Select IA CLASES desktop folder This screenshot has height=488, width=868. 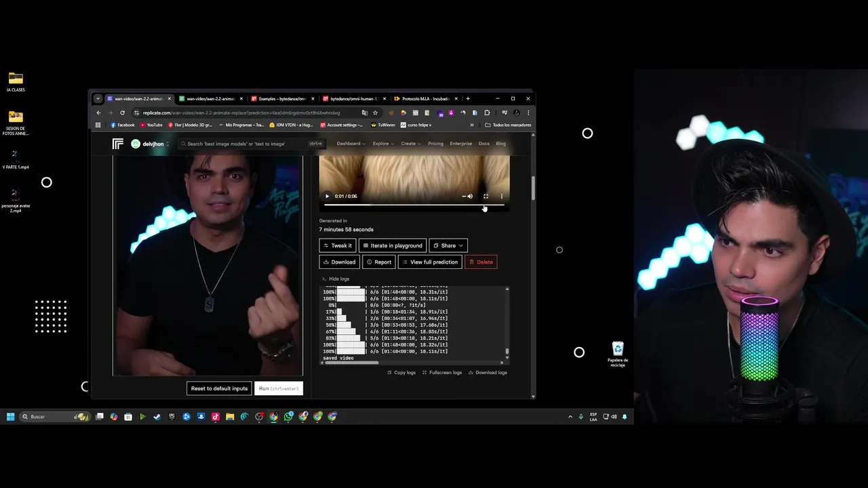point(16,82)
